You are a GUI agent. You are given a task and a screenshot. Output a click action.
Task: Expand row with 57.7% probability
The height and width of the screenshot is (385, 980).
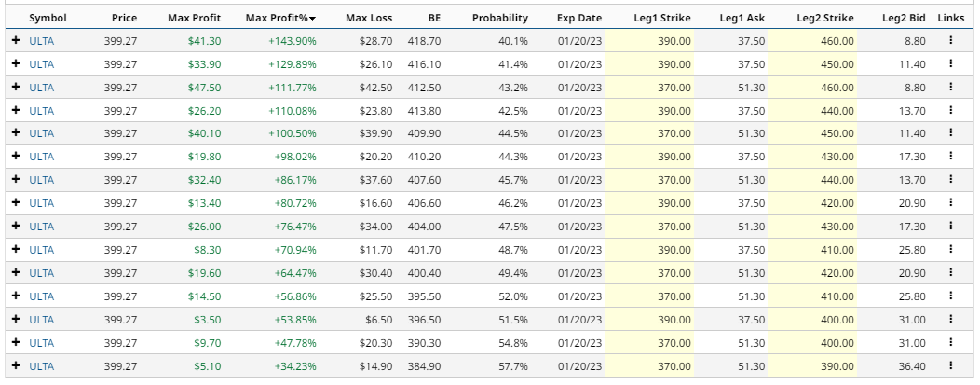16,365
